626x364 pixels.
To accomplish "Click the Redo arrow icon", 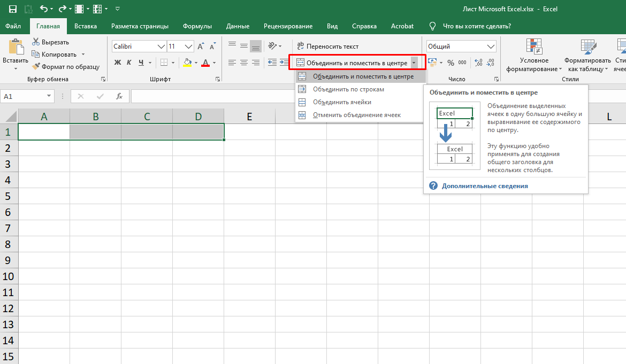I will tap(62, 9).
